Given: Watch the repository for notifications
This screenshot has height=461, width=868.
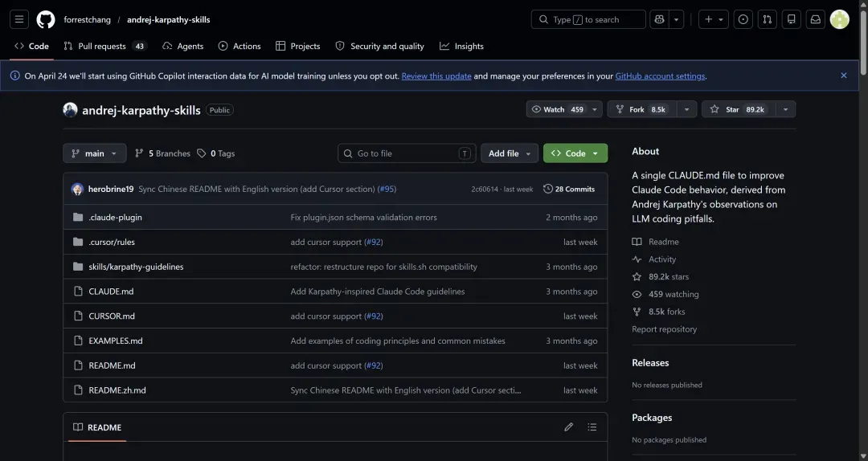Looking at the screenshot, I should point(558,109).
